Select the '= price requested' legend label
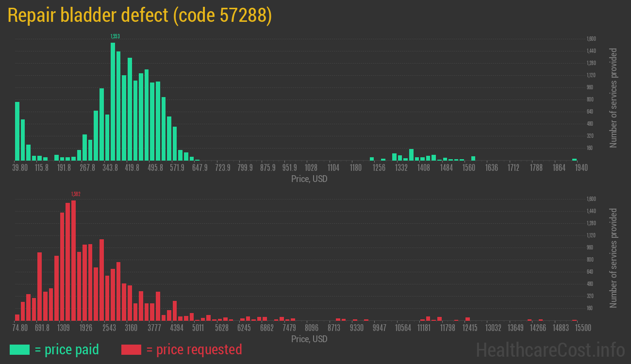The height and width of the screenshot is (364, 631). (194, 349)
